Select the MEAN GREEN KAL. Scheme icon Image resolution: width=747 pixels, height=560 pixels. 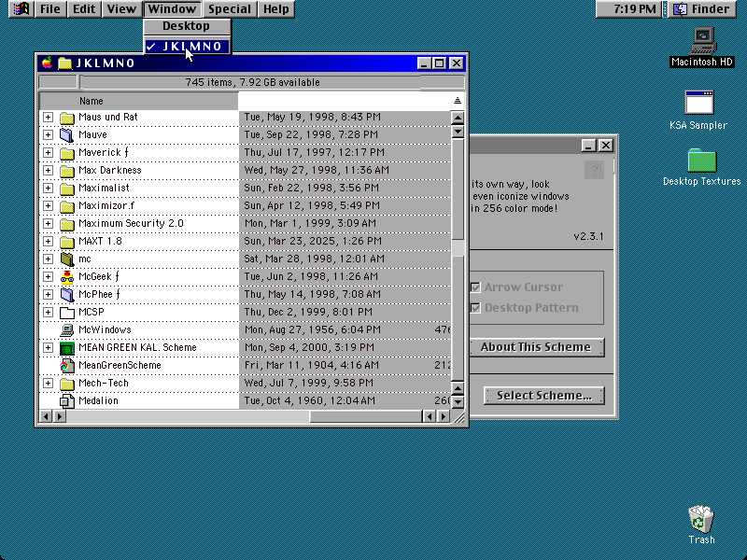click(x=67, y=348)
